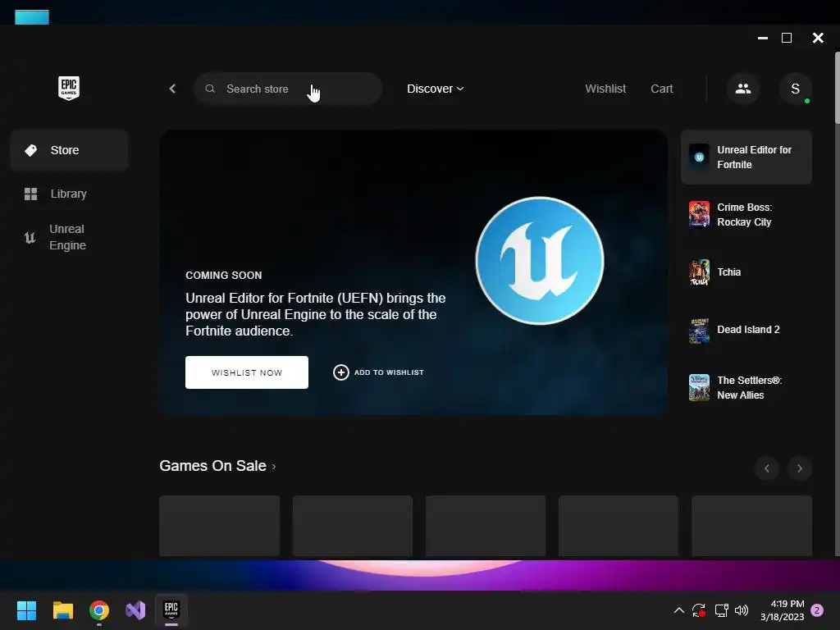Click the cyan window thumbnail at top-left
This screenshot has height=630, width=840.
click(x=32, y=17)
